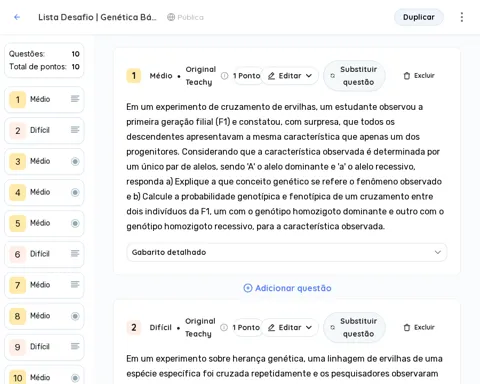
Task: Click essay-type lines icon on sidebar question 9
Action: click(75, 346)
